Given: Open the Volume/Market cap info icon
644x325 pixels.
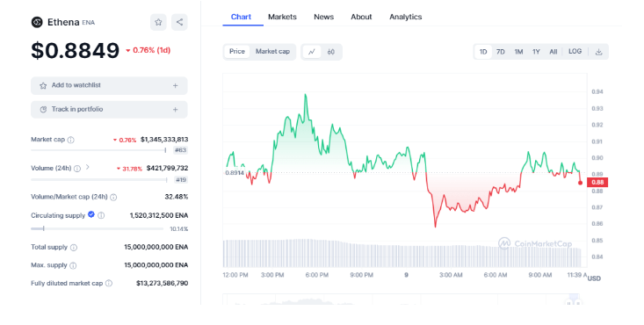Looking at the screenshot, I should [113, 198].
